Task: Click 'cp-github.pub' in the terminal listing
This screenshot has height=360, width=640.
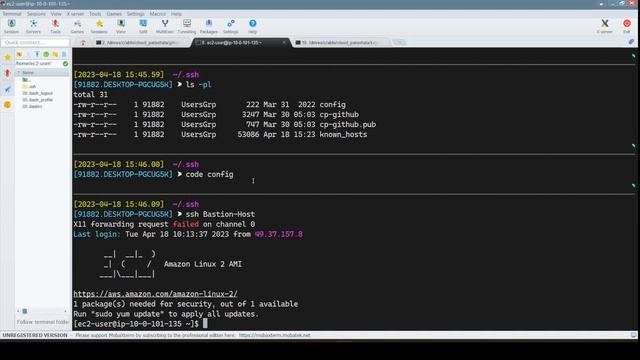Action: point(348,124)
